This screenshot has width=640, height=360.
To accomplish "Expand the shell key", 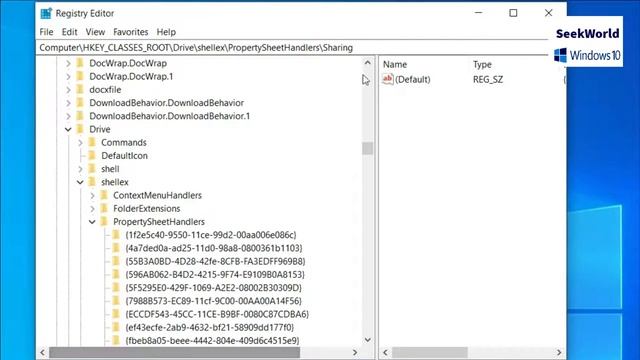I will [80, 169].
